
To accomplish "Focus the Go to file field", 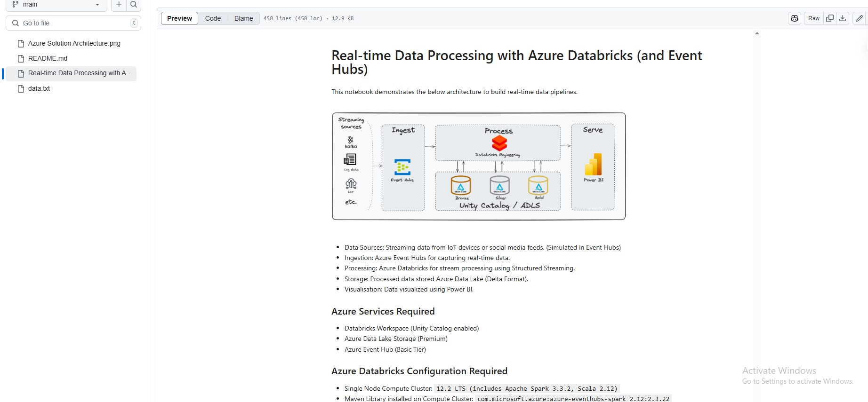I will 73,23.
